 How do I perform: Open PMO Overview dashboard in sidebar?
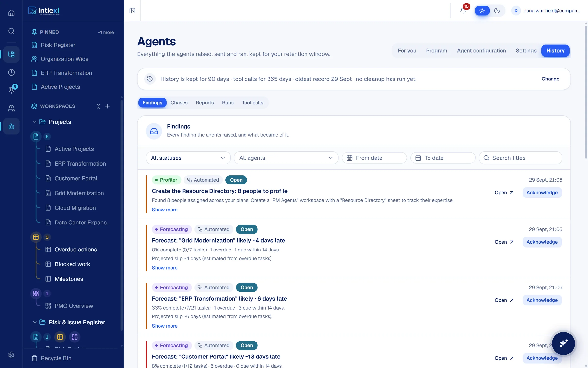(73, 306)
